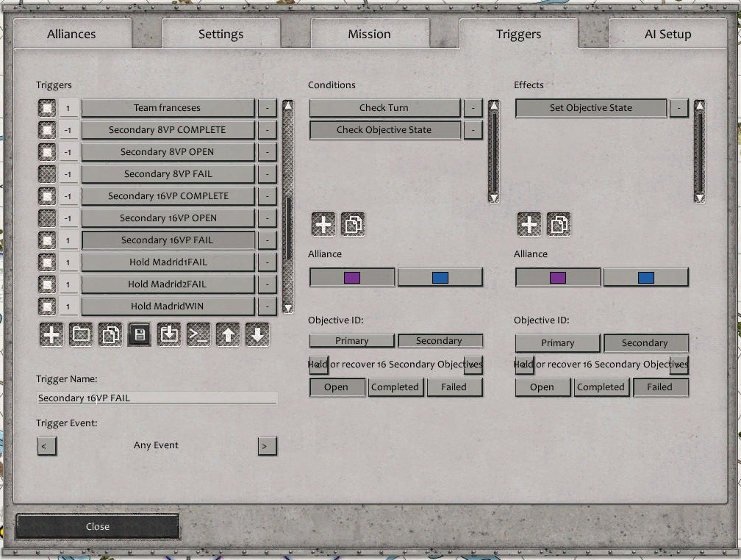Screen dimensions: 741x560
Task: Close the editor dialog
Action: pos(97,526)
